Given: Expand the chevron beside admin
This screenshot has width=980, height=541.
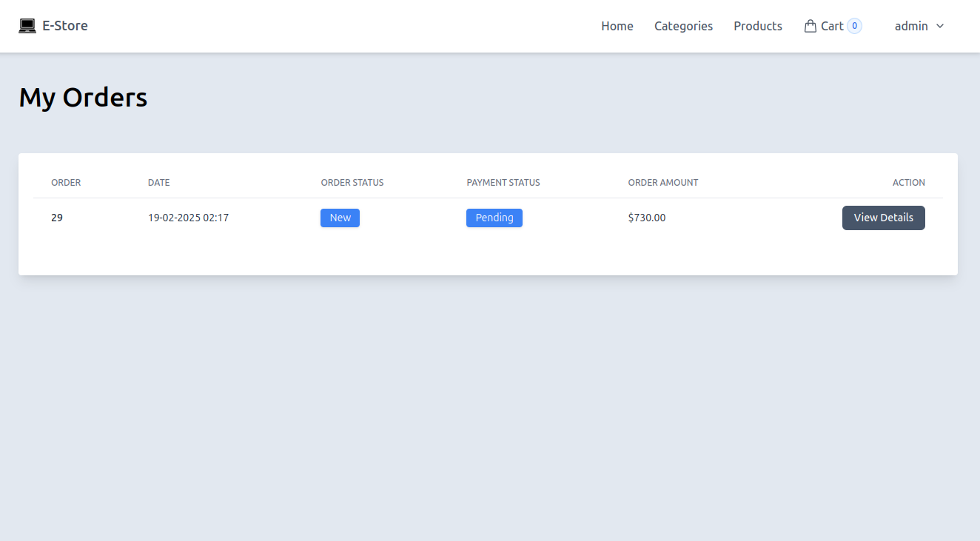Looking at the screenshot, I should (941, 26).
